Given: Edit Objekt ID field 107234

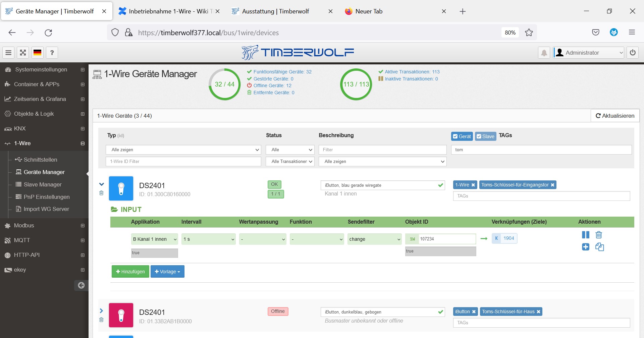Looking at the screenshot, I should click(447, 239).
